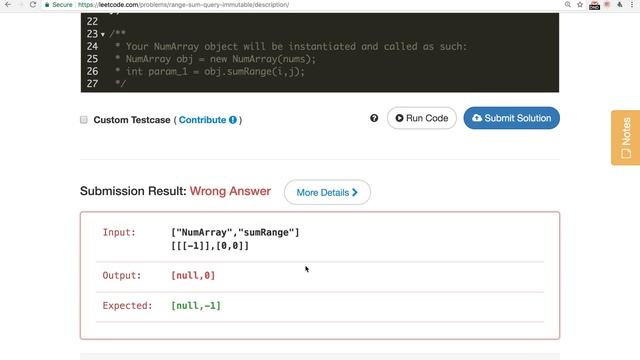
Task: Open the Notes side tab
Action: point(625,138)
